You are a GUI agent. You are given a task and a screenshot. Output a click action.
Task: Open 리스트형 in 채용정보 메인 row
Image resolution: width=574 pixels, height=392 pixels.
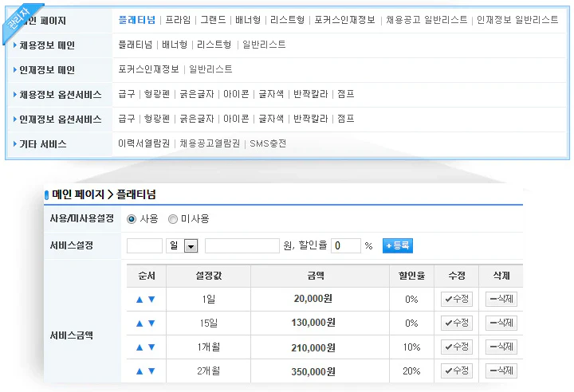[x=214, y=45]
